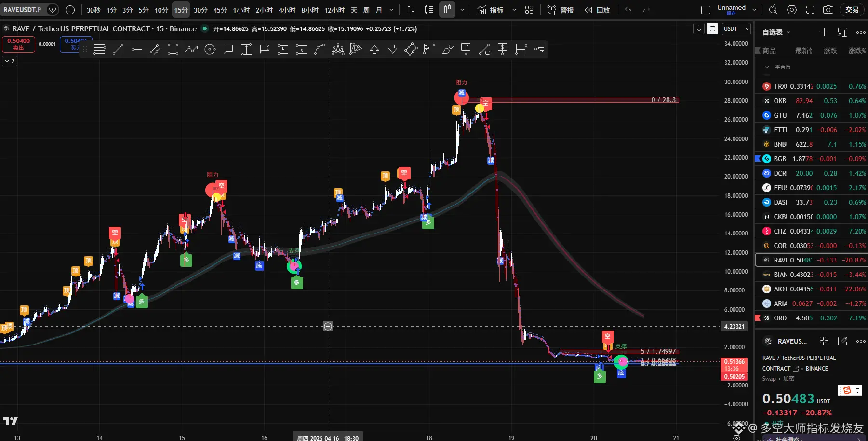Toggle the flag column header in watchlist
The width and height of the screenshot is (868, 441).
(x=757, y=51)
